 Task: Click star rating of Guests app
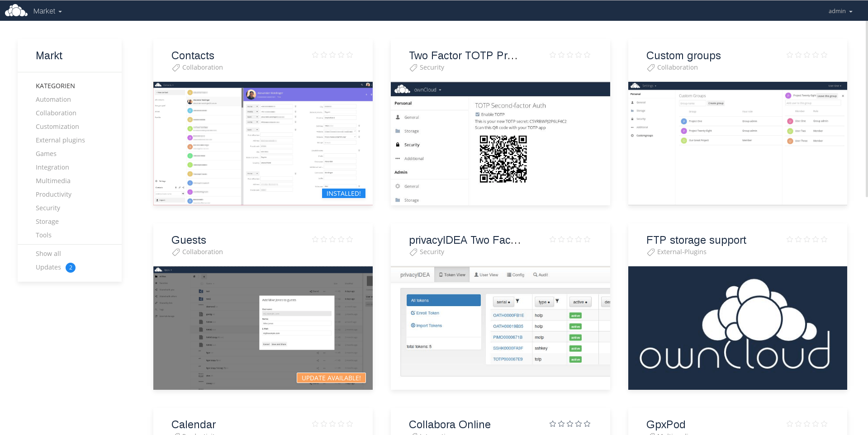(x=332, y=239)
